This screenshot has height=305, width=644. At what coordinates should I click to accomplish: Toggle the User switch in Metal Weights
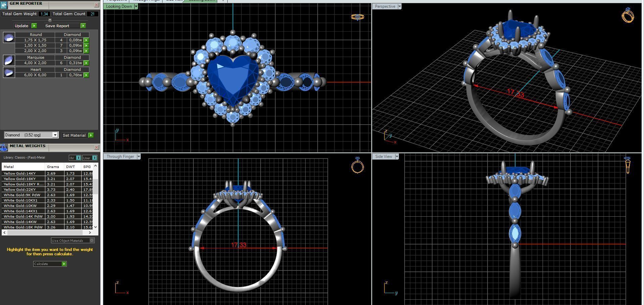tap(90, 158)
